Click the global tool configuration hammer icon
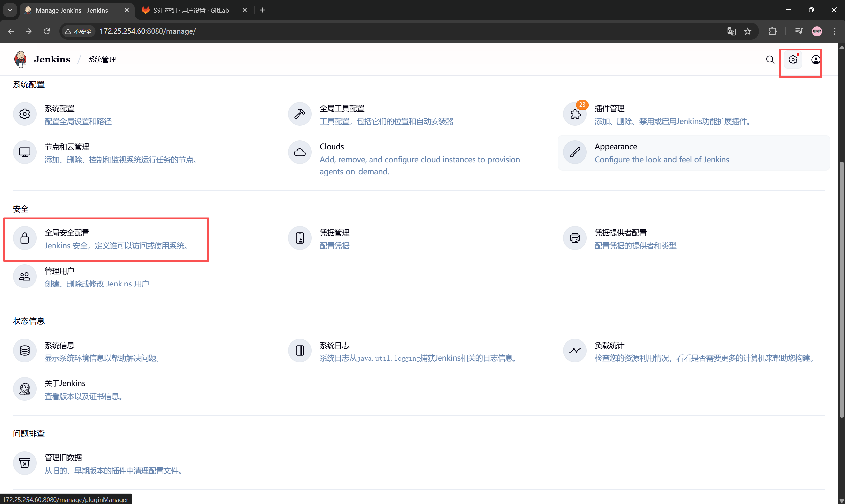The image size is (845, 504). tap(300, 114)
